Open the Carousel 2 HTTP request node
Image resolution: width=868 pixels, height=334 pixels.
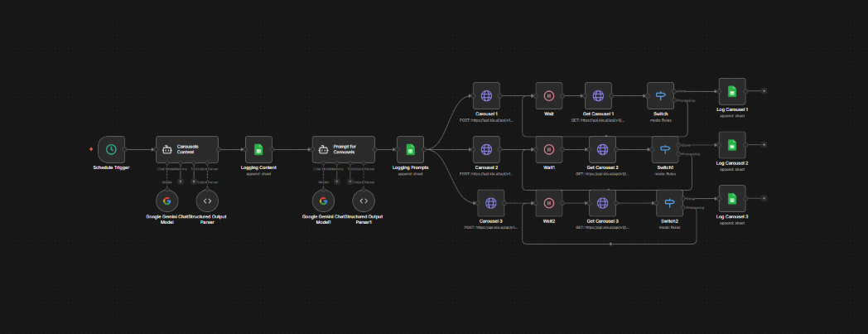pyautogui.click(x=486, y=149)
